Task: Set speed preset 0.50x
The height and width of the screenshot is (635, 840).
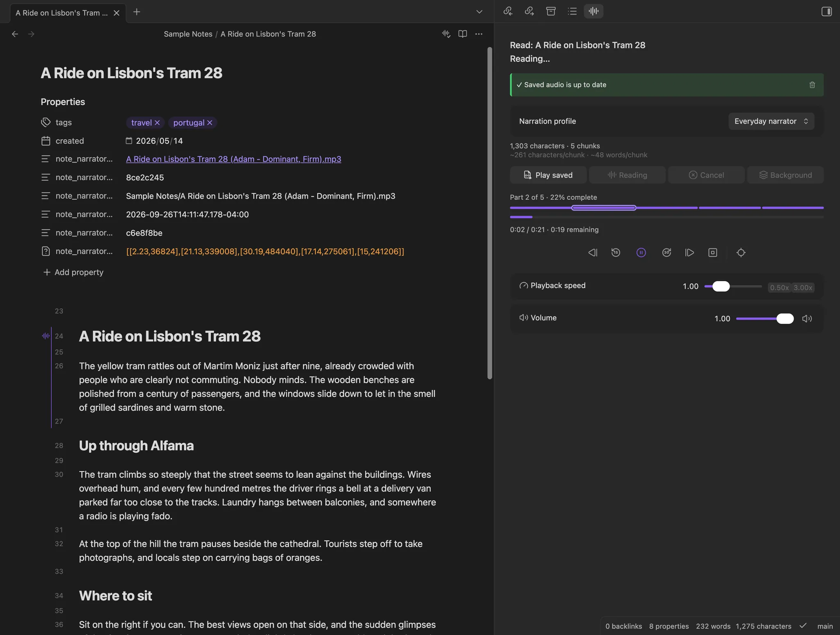Action: 779,288
